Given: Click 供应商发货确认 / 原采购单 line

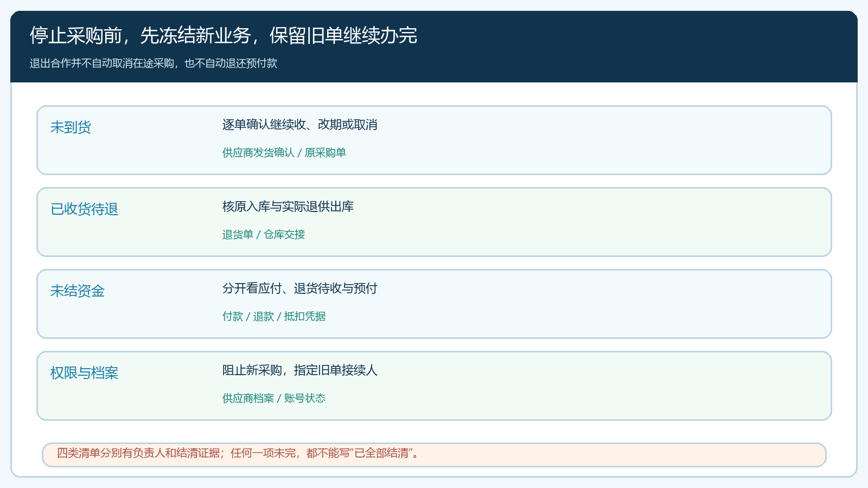Looking at the screenshot, I should 284,153.
